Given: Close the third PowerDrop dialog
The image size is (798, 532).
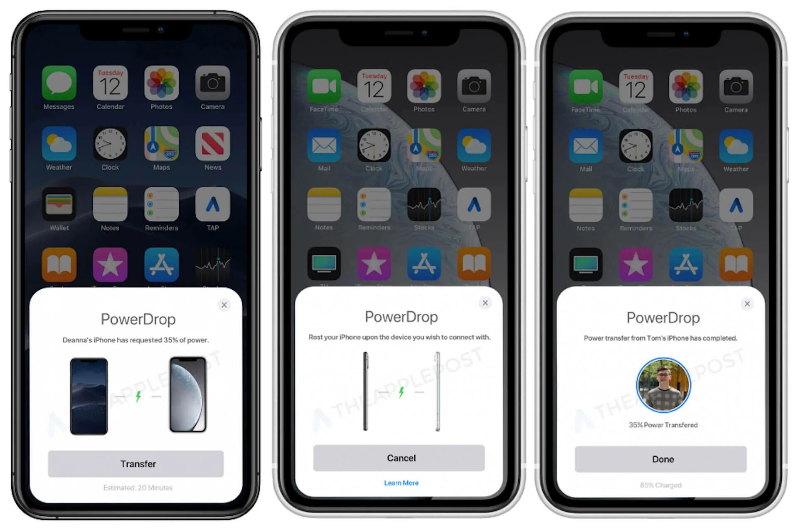Looking at the screenshot, I should pos(747,303).
